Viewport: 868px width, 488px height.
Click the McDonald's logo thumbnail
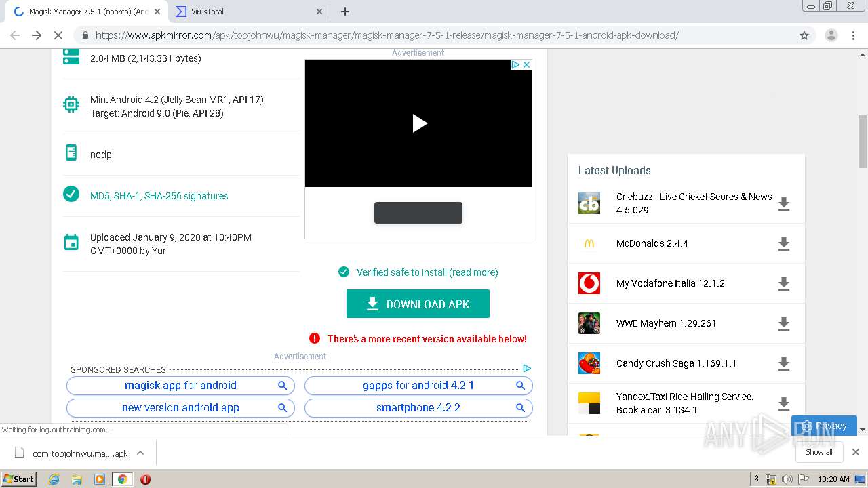pyautogui.click(x=589, y=243)
